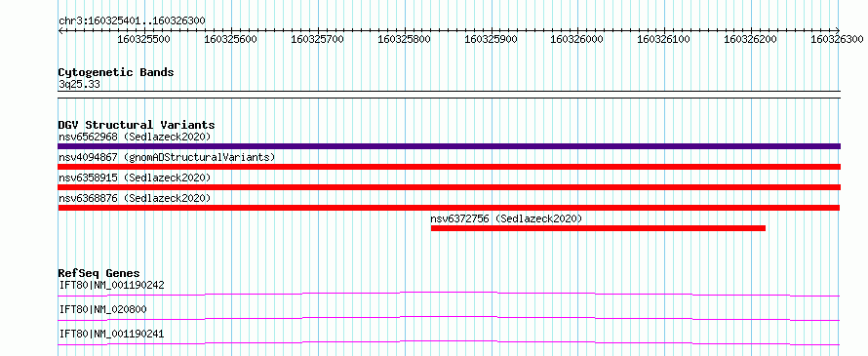The image size is (868, 356).
Task: Click the IFT80|NM_001190241 transcript line
Action: coord(449,342)
